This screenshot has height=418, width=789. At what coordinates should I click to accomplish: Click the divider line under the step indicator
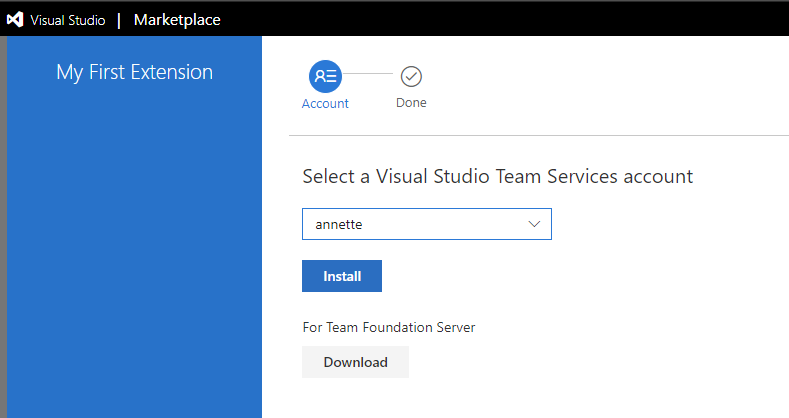(x=538, y=134)
